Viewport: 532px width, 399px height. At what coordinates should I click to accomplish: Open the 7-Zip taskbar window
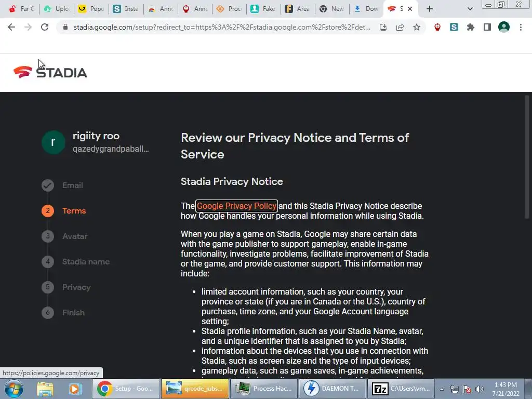(x=402, y=389)
